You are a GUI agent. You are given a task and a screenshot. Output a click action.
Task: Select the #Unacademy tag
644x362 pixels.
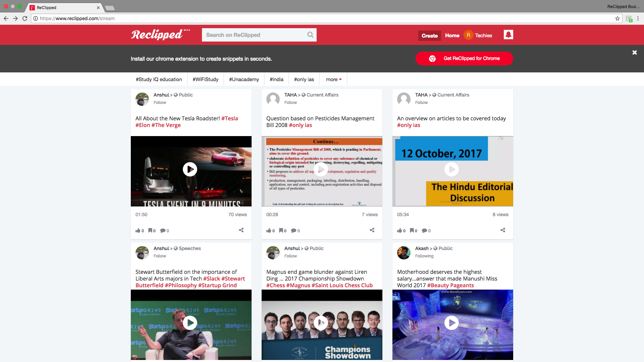(244, 79)
